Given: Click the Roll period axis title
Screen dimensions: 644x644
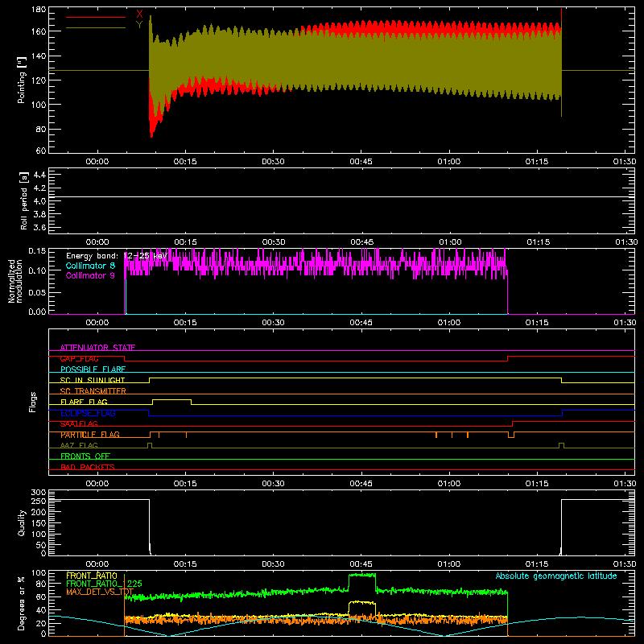Looking at the screenshot, I should pyautogui.click(x=24, y=200).
